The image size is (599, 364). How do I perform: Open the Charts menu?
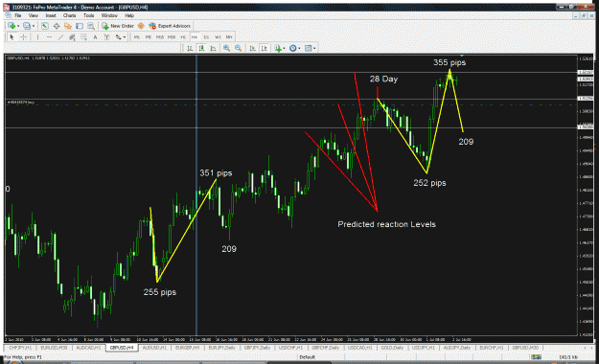[x=69, y=15]
